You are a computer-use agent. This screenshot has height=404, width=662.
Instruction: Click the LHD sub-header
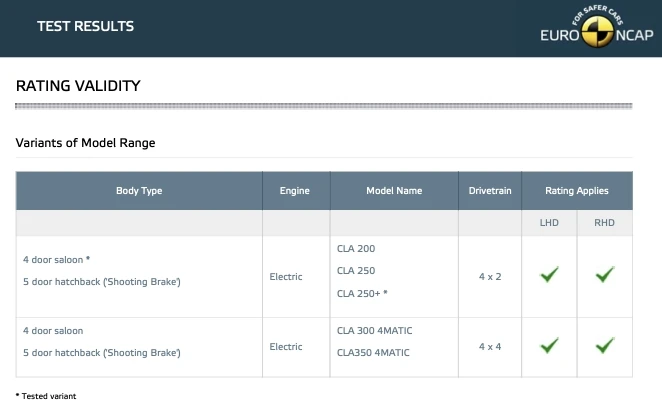(549, 223)
